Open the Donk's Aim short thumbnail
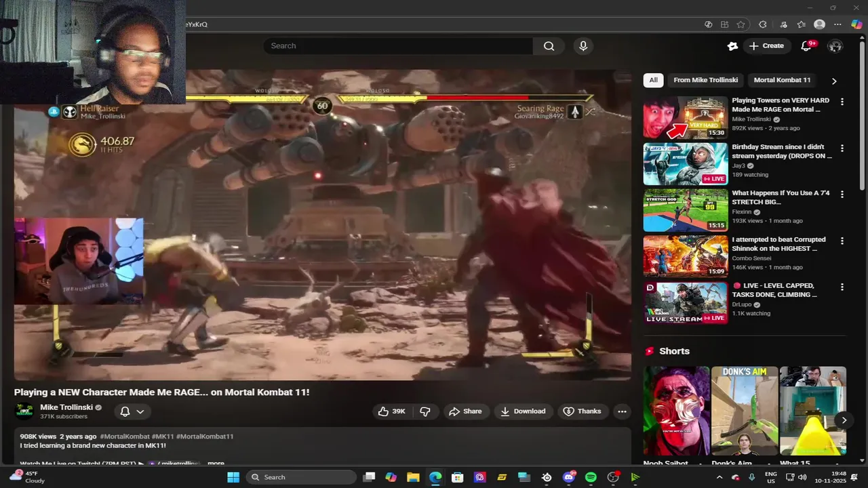This screenshot has height=488, width=868. (x=745, y=411)
